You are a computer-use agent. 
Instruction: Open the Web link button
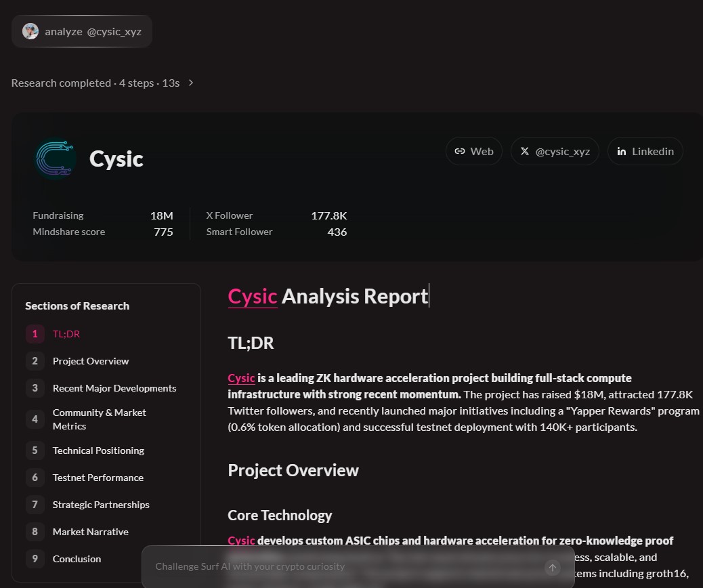click(474, 151)
